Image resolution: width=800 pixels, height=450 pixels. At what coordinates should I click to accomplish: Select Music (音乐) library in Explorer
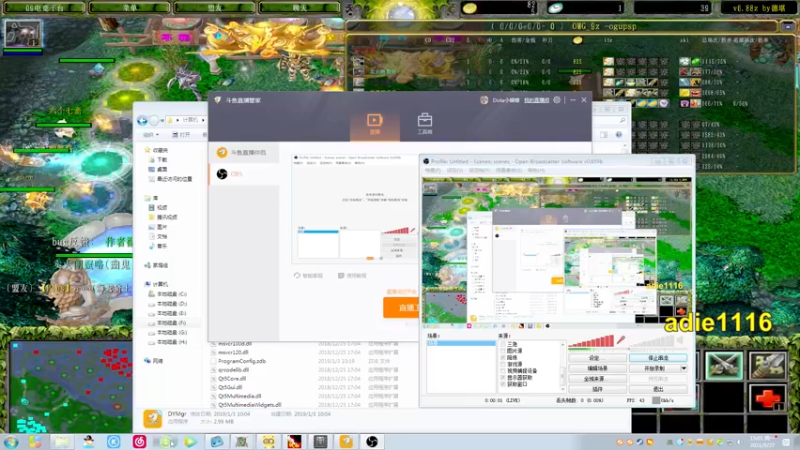click(158, 246)
